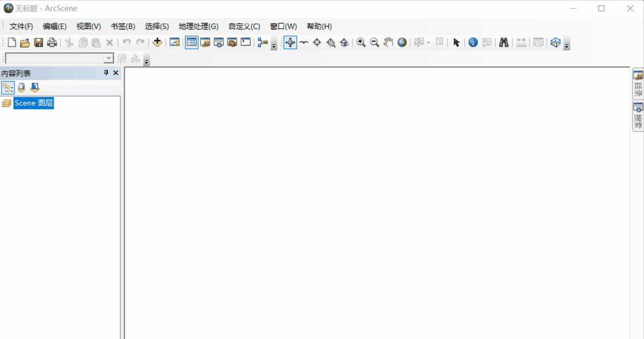The height and width of the screenshot is (339, 644).
Task: Toggle auto-hide pin on 内容列表 panel
Action: (106, 73)
